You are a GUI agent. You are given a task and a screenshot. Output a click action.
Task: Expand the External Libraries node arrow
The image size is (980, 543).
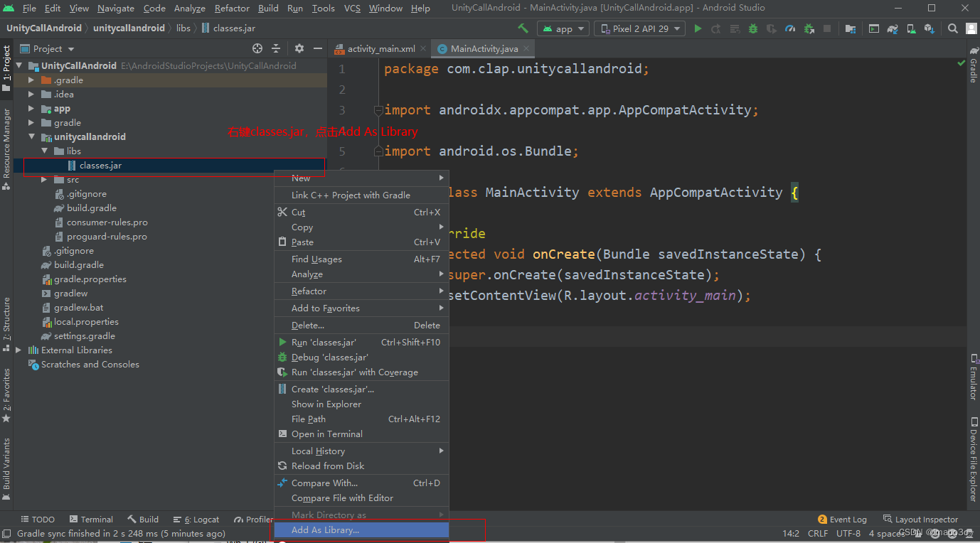(19, 350)
